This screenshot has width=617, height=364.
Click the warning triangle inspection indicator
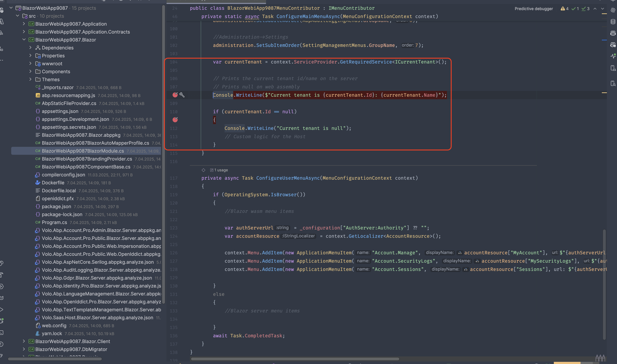click(563, 9)
